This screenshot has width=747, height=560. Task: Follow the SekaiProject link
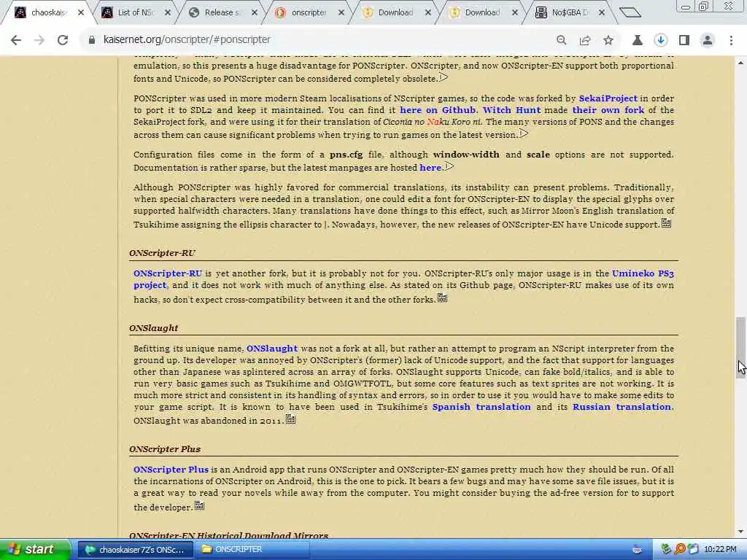[608, 98]
